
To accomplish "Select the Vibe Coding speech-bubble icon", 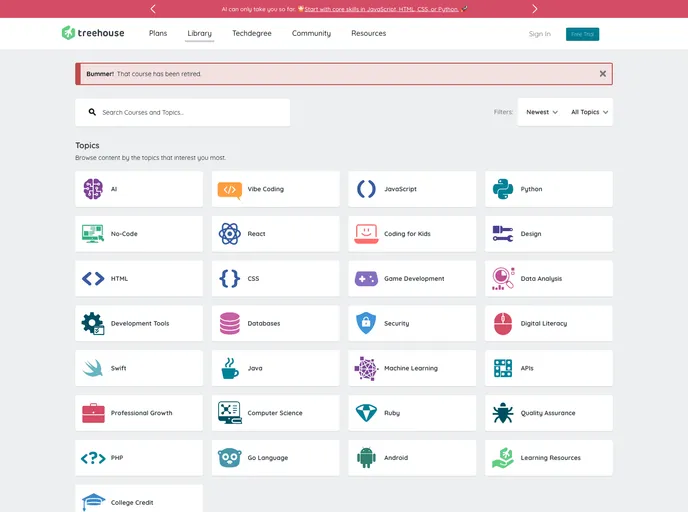I will coord(229,190).
